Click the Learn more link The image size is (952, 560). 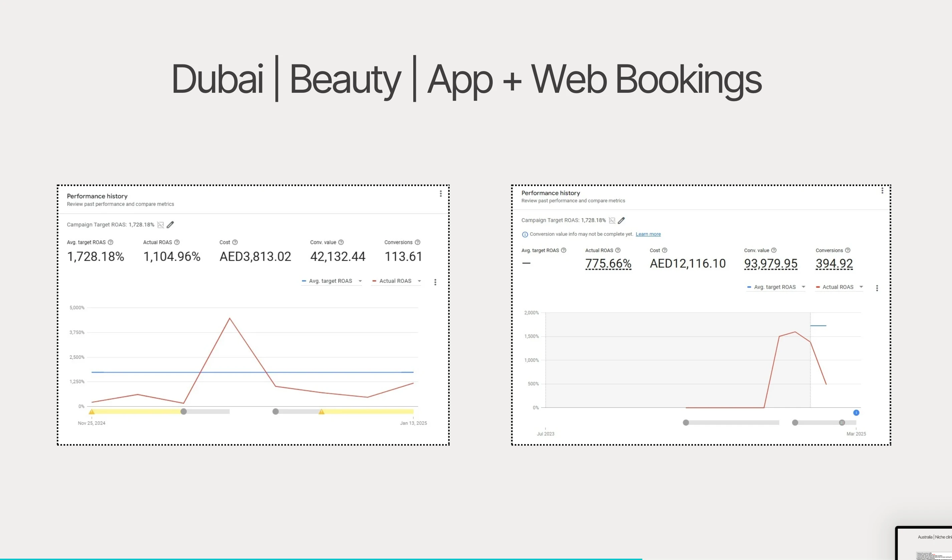[x=648, y=234]
